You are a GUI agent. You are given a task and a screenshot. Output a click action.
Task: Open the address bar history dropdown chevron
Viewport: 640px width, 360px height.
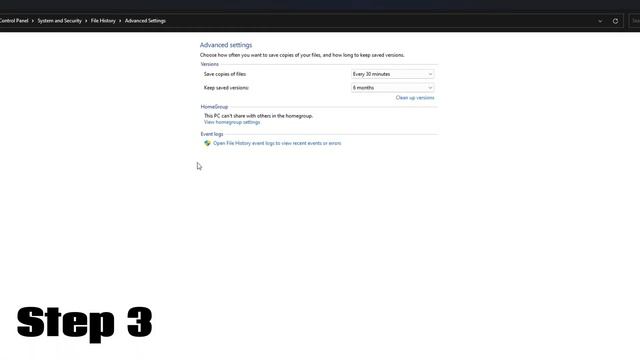point(600,21)
